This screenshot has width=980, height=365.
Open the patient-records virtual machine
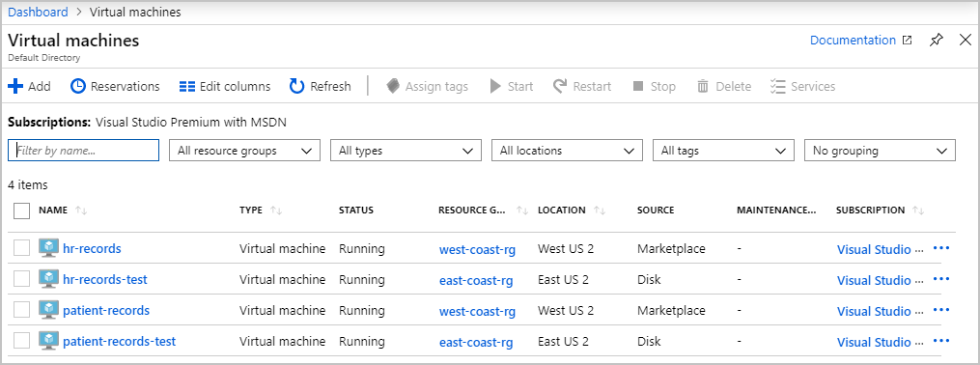106,310
